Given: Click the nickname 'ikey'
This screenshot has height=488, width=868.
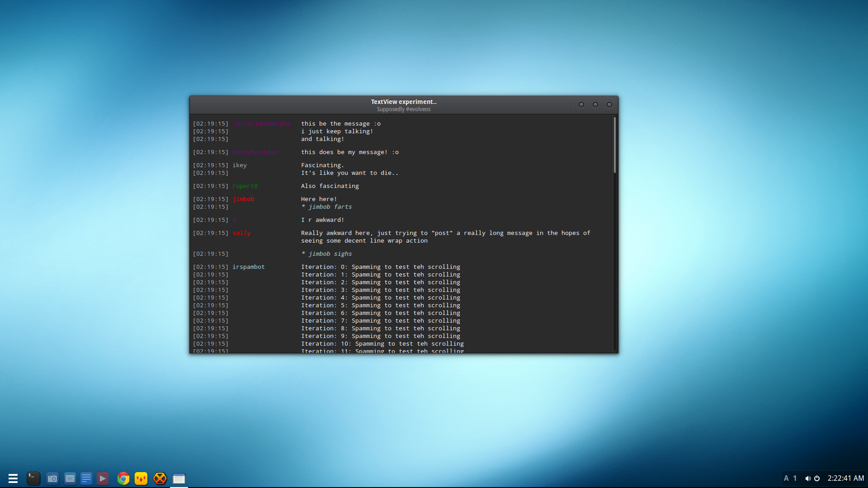Looking at the screenshot, I should [240, 165].
